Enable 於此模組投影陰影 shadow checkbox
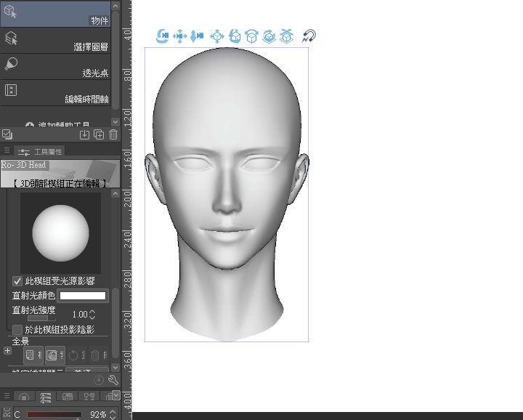 [x=17, y=329]
